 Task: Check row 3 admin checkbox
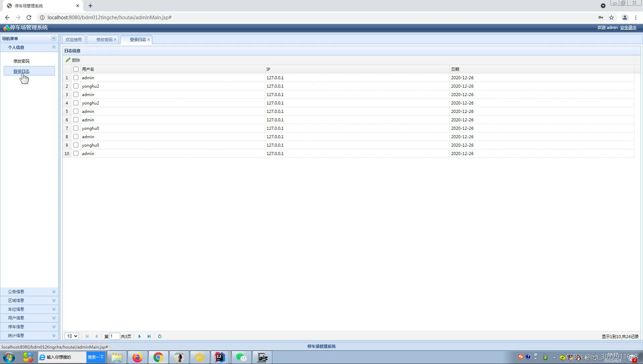[x=76, y=94]
